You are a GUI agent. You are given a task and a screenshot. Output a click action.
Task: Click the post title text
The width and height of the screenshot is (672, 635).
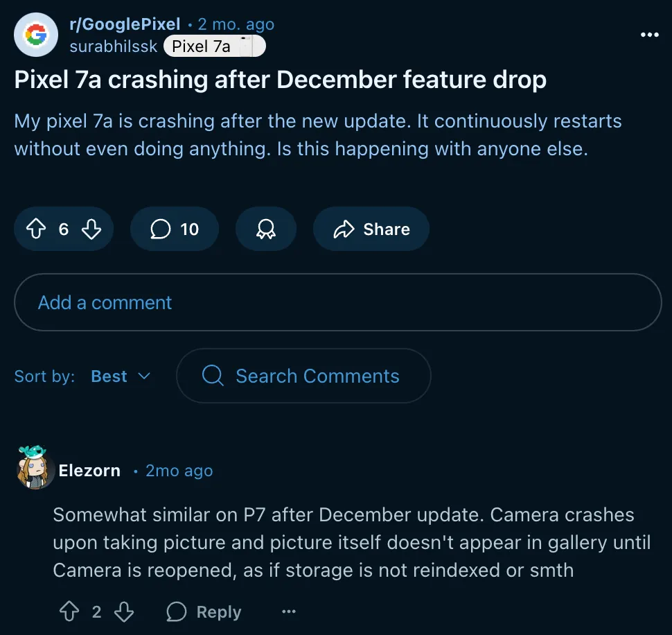coord(280,80)
